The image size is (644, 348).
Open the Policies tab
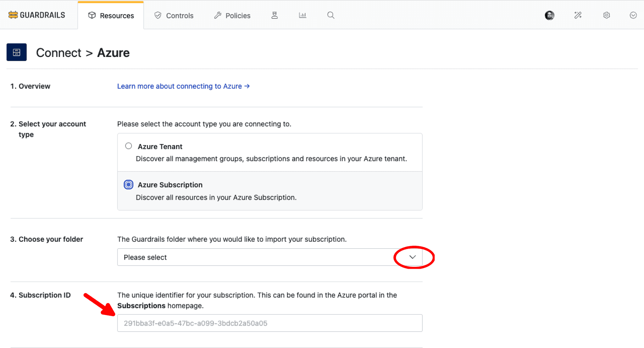coord(232,15)
